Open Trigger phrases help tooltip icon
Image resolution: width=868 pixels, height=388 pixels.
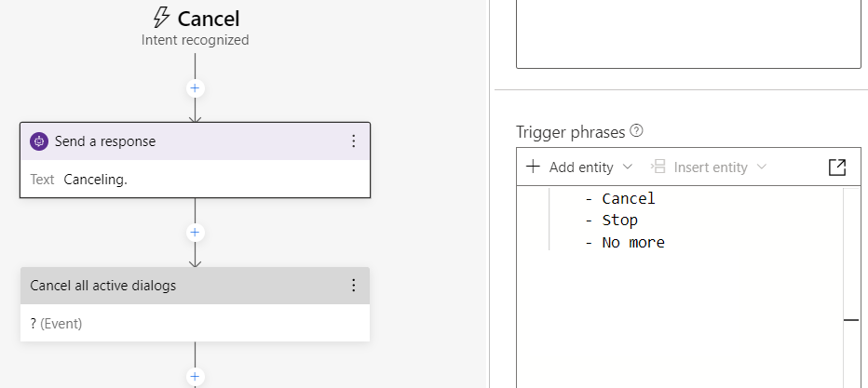pyautogui.click(x=637, y=131)
